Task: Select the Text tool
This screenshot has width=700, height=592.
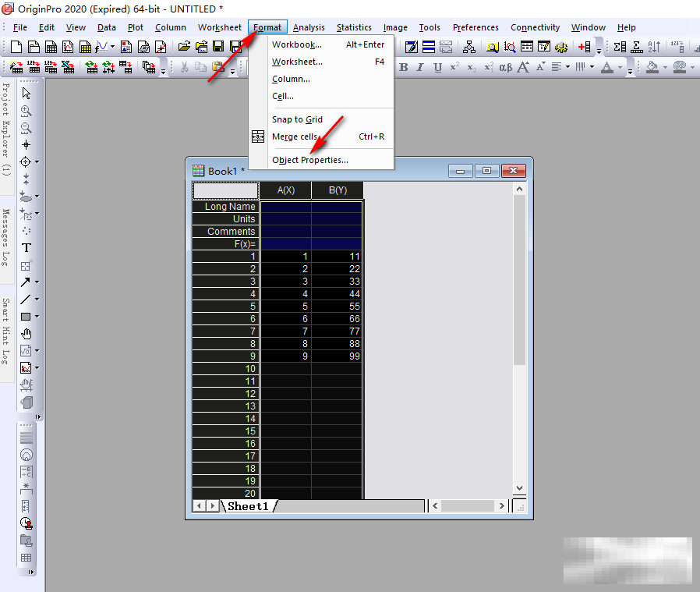Action: 27,248
